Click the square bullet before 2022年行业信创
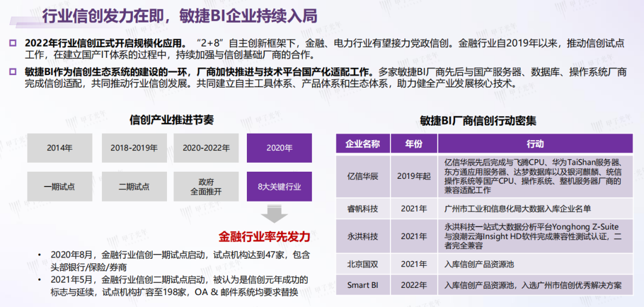Screen dimensions: 644x307 [13, 43]
